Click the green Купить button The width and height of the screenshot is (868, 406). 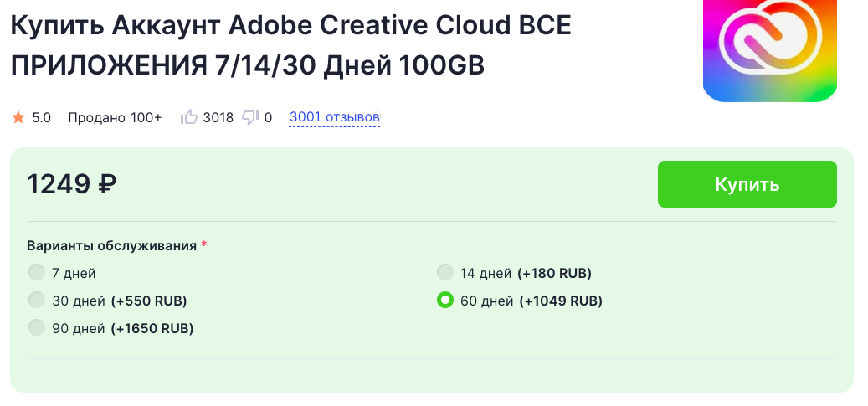pyautogui.click(x=747, y=184)
